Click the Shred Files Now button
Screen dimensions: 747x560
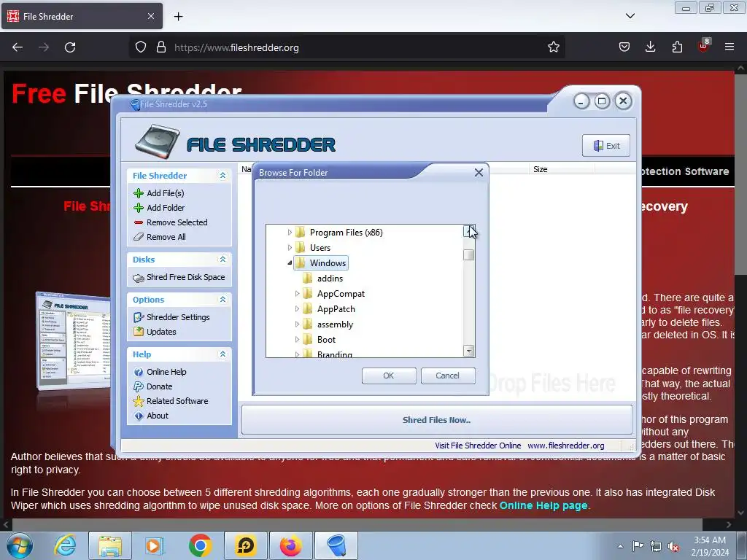coord(436,420)
